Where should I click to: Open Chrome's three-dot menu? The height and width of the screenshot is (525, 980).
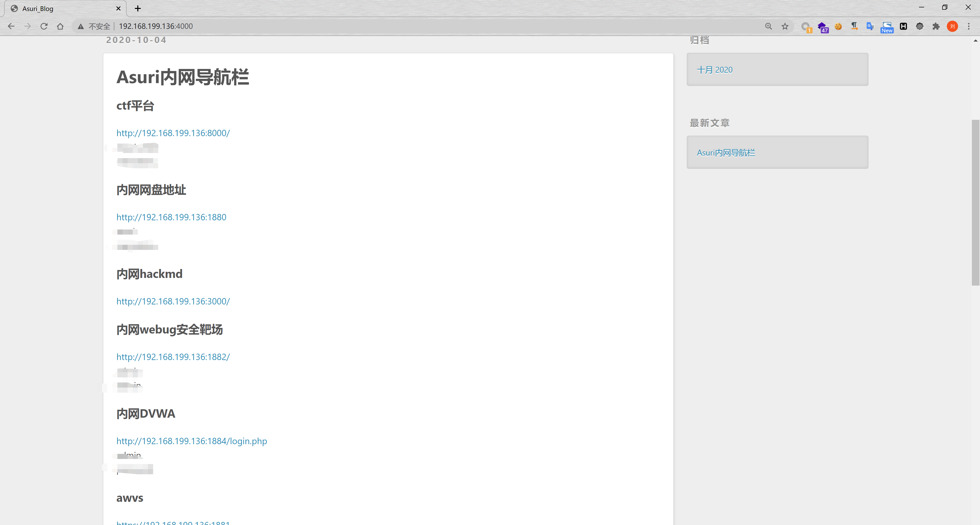tap(969, 26)
